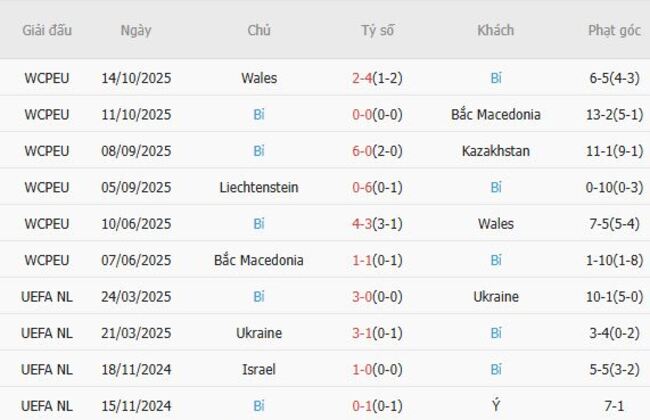Click corner stats 13-2(5-1)
Viewport: 650px width, 420px height.
pos(614,114)
